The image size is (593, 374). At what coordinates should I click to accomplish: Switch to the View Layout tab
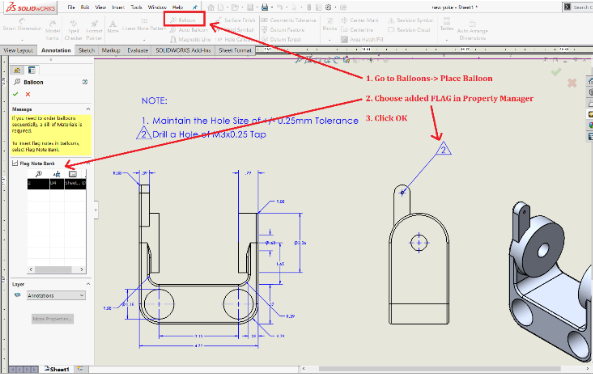coord(18,50)
